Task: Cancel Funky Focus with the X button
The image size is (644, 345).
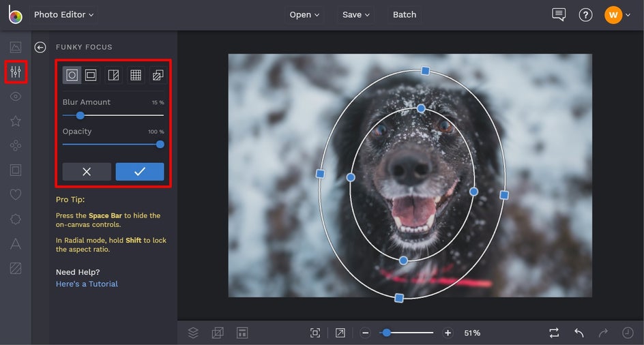Action: (87, 172)
